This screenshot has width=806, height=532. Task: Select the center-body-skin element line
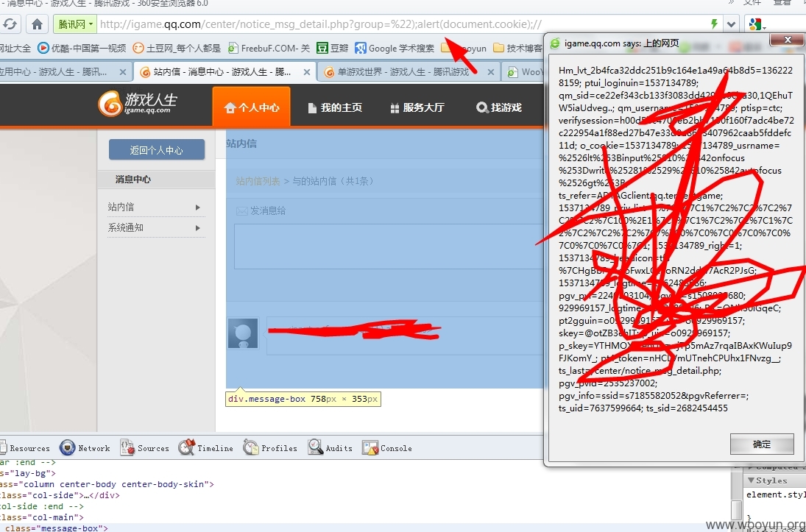[x=107, y=484]
